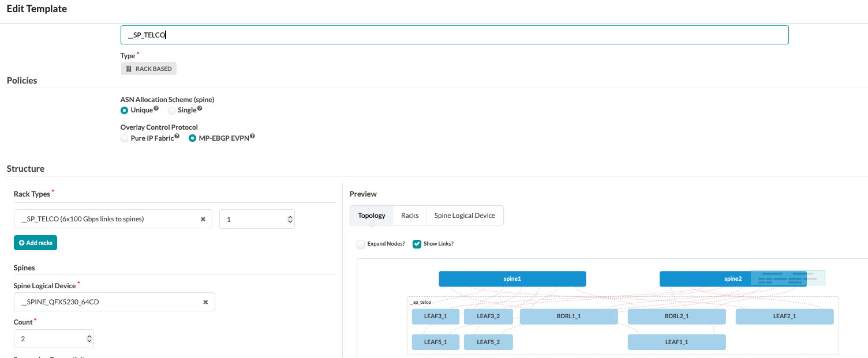Select the LEAF5_1 node

pos(436,342)
